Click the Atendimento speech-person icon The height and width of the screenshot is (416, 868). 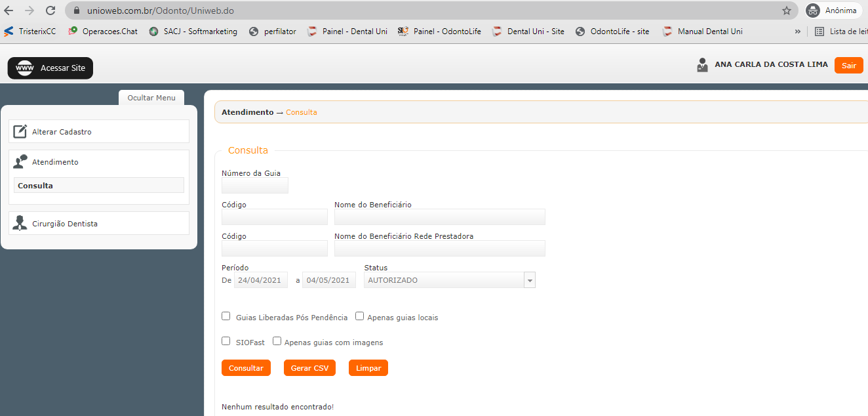click(20, 161)
